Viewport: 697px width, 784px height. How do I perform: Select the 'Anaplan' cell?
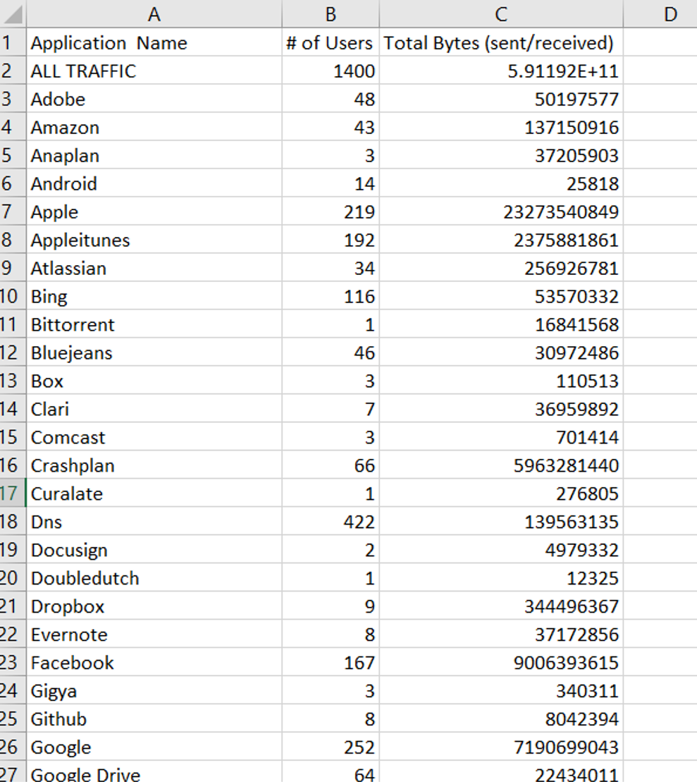tap(154, 156)
